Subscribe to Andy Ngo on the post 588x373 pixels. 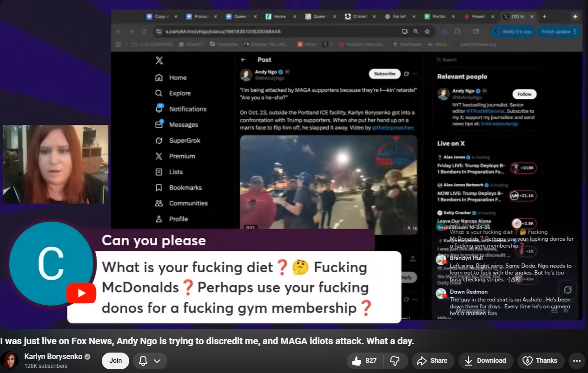[385, 74]
